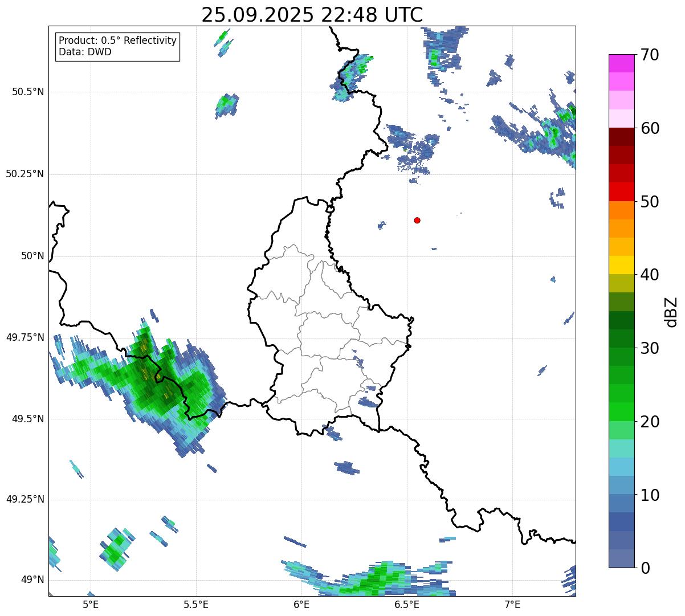This screenshot has width=685, height=616.
Task: Click the red station marker dot
Action: (x=417, y=220)
